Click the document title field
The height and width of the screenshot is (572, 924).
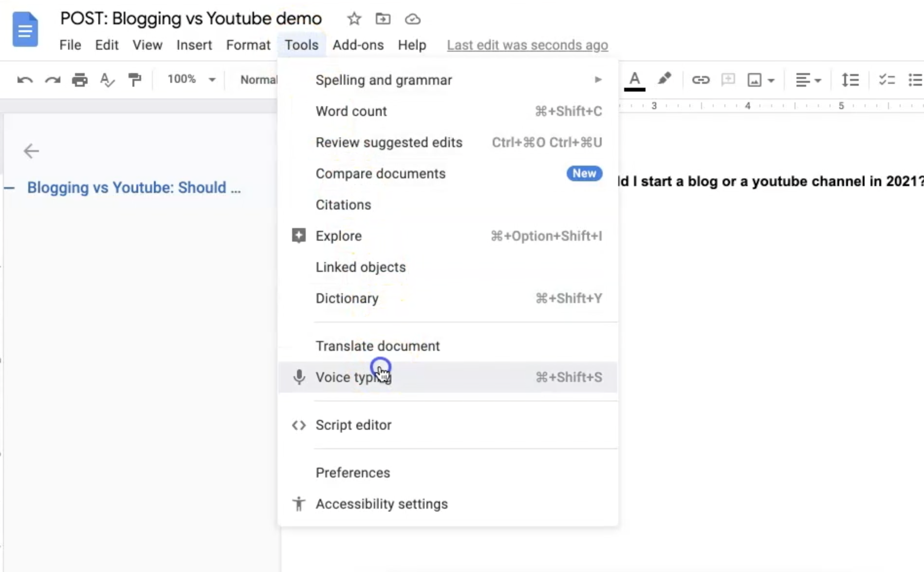click(x=191, y=19)
